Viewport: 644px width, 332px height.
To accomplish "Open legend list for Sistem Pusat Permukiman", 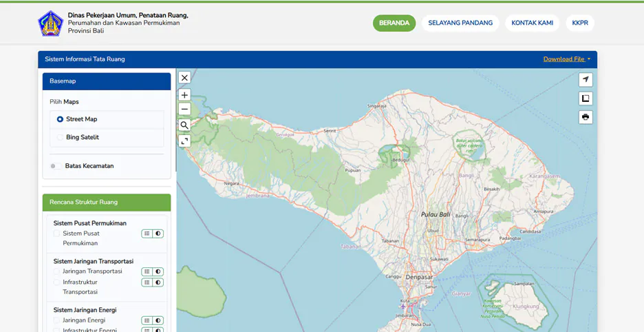I will tap(147, 234).
